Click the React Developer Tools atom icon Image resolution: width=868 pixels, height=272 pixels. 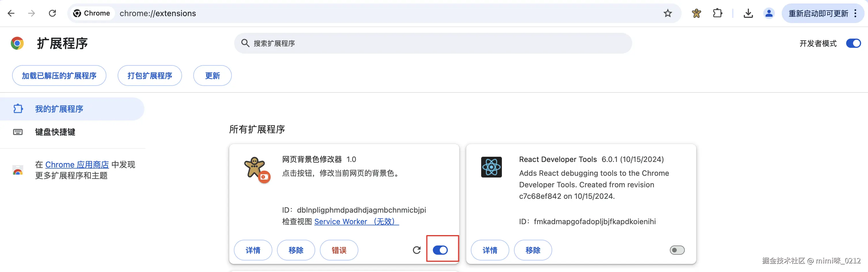[491, 167]
